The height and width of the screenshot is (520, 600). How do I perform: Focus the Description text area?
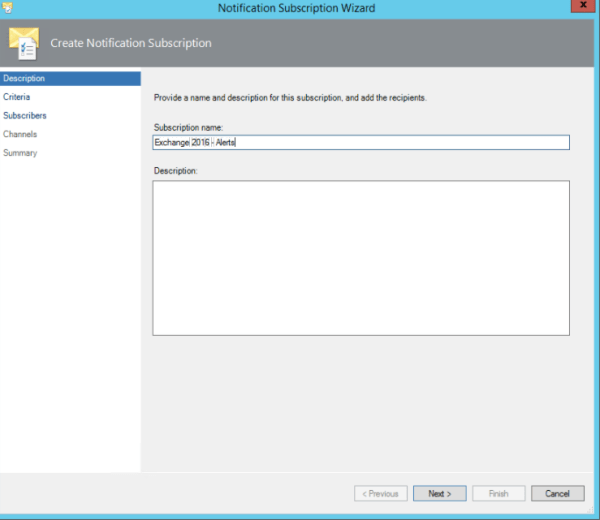coord(361,258)
